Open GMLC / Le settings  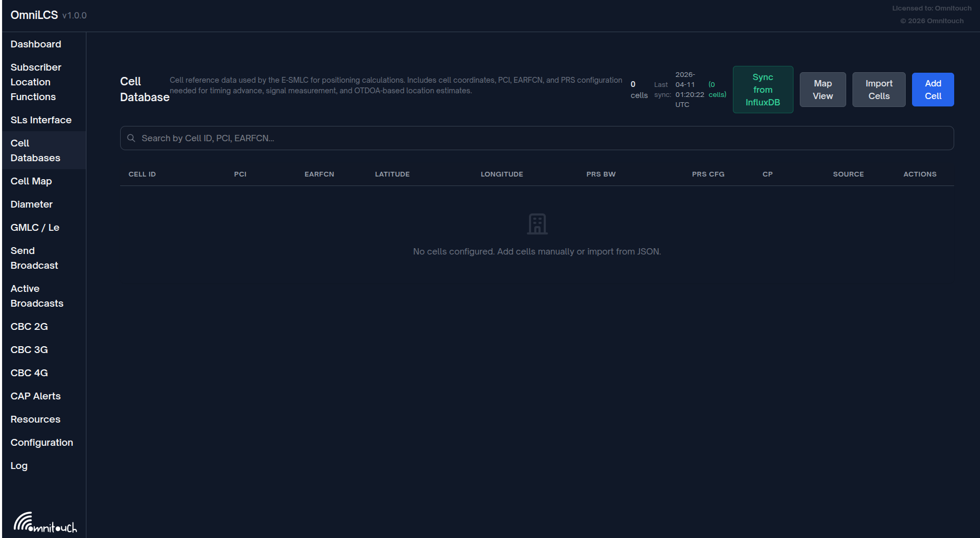(35, 227)
